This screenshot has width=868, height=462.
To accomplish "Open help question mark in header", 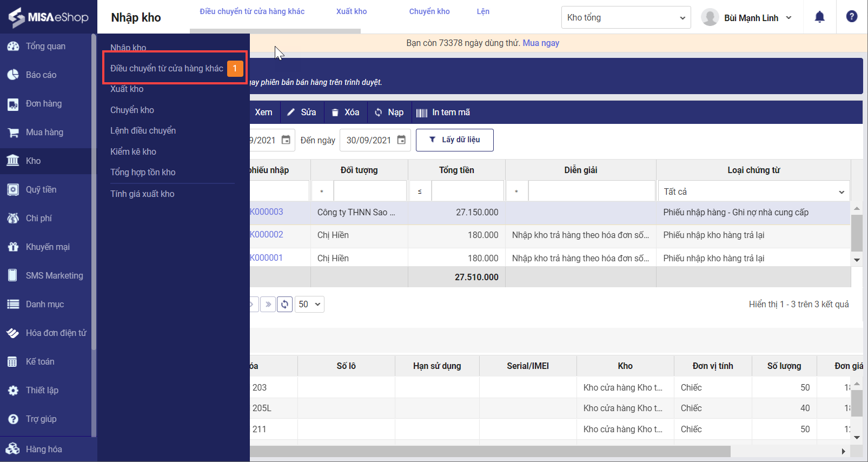I will tap(852, 17).
